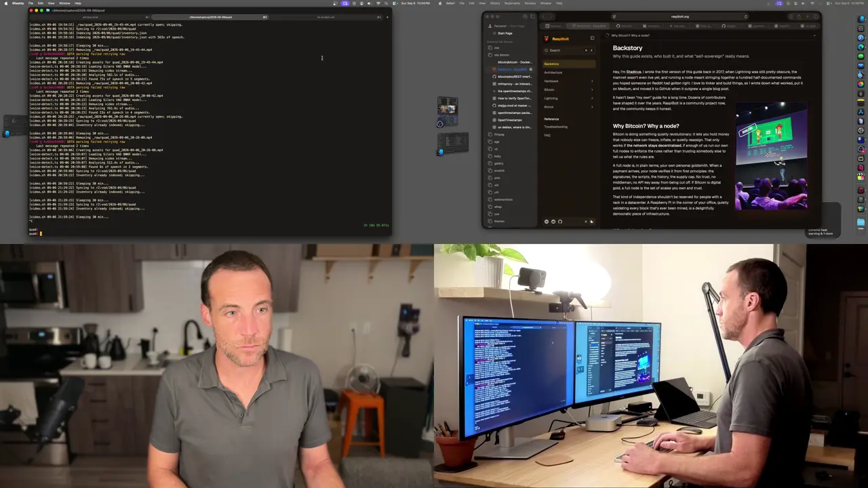Image resolution: width=868 pixels, height=488 pixels.
Task: Toggle the Safari sidebar icon
Action: [x=532, y=16]
